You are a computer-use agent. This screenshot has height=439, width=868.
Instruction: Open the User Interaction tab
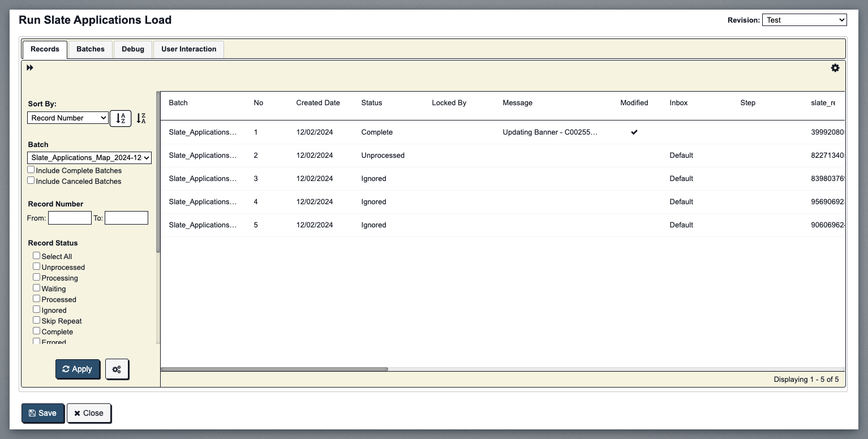[x=188, y=49]
